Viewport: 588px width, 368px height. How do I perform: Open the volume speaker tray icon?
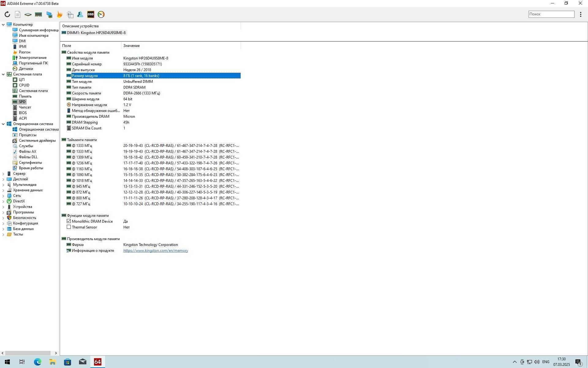(x=537, y=362)
